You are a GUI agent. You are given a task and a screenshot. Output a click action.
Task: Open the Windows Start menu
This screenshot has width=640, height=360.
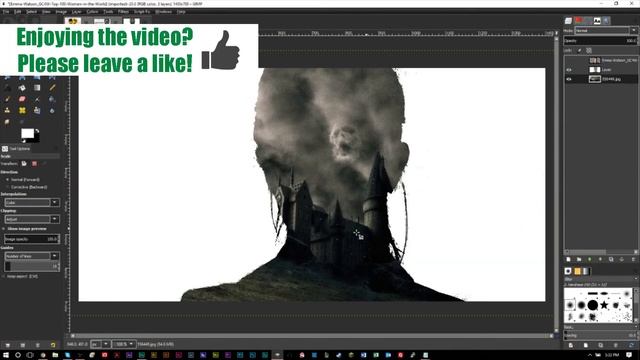point(6,355)
